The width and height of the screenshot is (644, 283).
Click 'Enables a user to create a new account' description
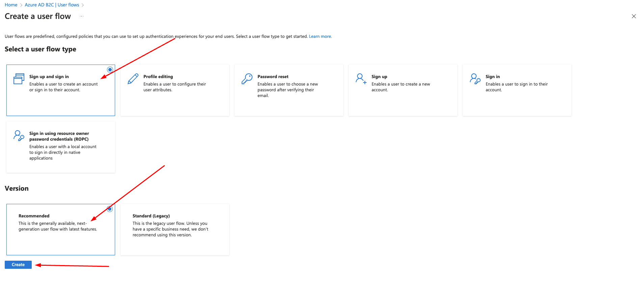[x=401, y=87]
